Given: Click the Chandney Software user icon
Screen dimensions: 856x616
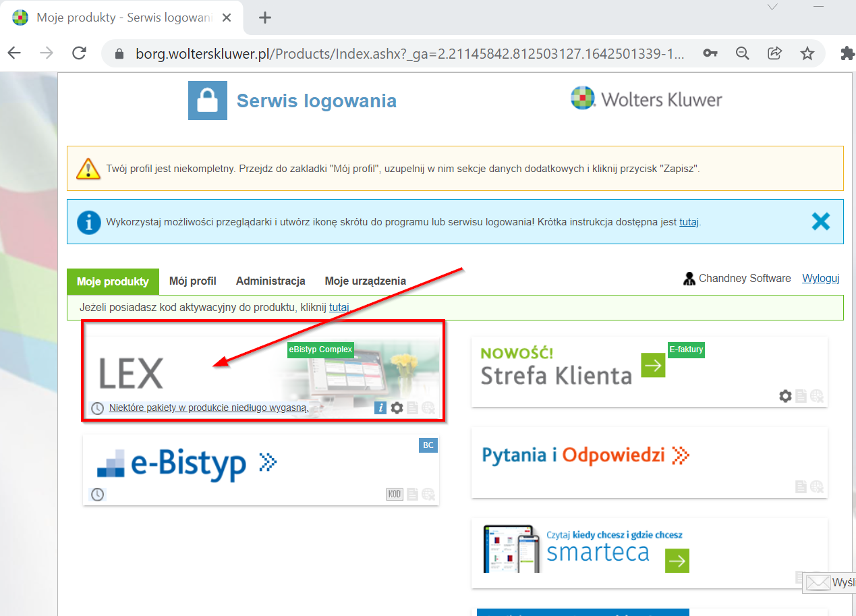Looking at the screenshot, I should [689, 279].
